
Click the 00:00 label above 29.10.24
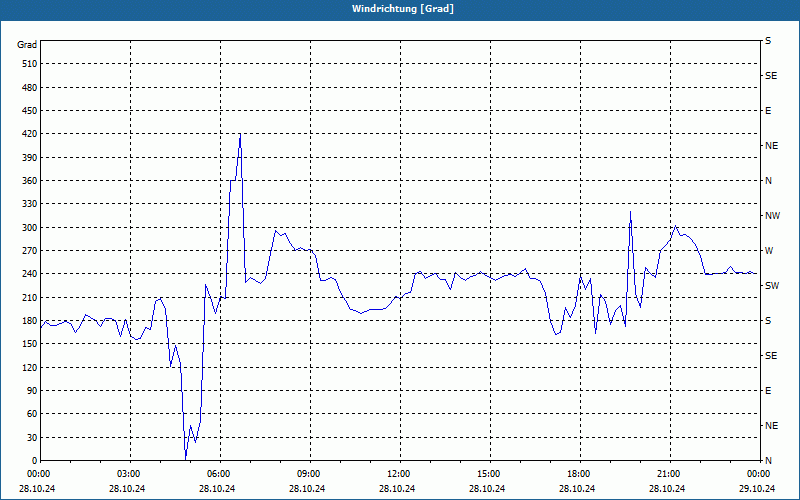click(759, 474)
